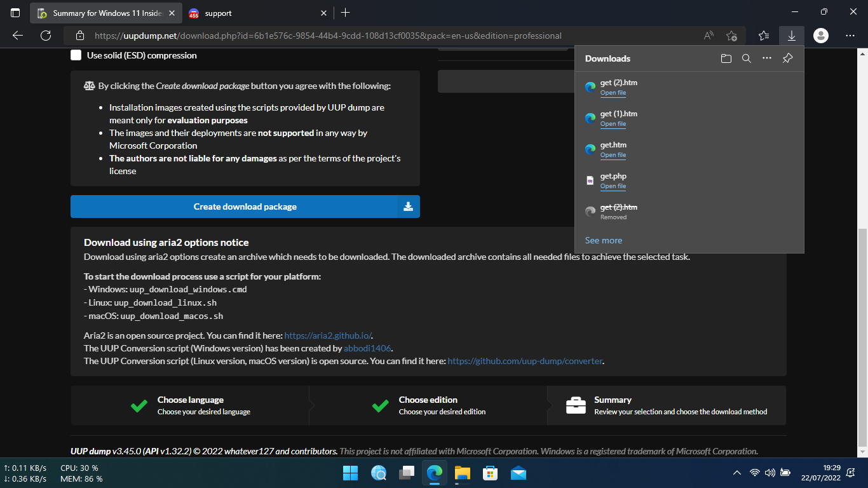Click the Read aloud icon in address bar
This screenshot has height=488, width=868.
709,36
